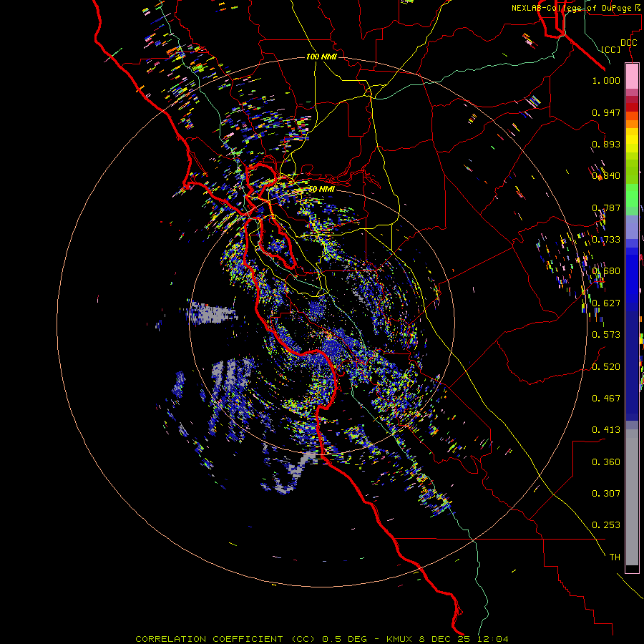Select the 0.840 scale value
The image size is (644, 644).
coord(606,176)
